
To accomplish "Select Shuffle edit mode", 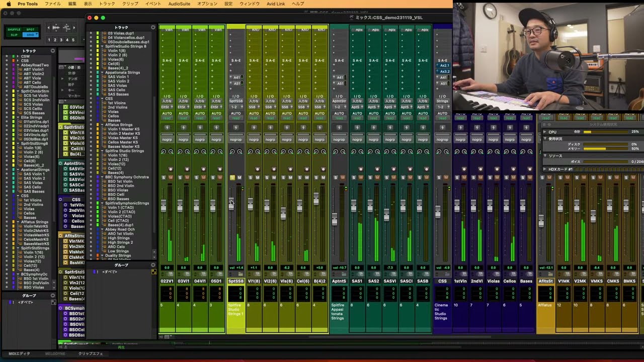I will tap(14, 30).
